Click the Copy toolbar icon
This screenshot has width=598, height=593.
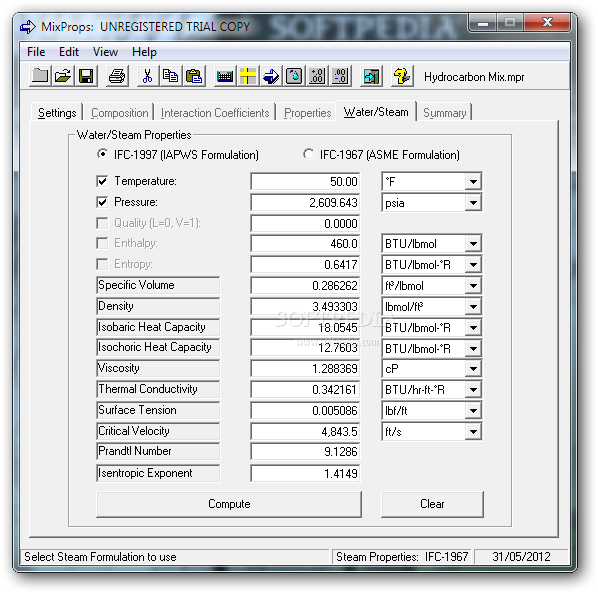pos(170,76)
